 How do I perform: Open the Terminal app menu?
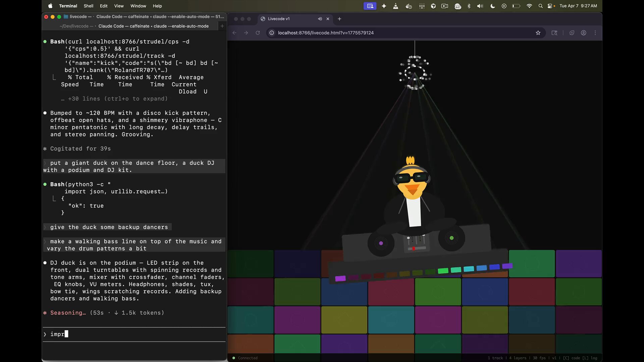point(68,6)
